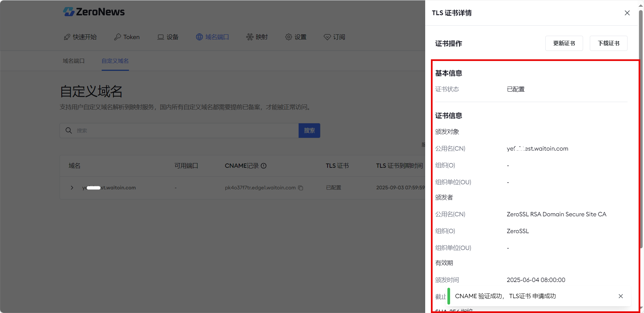Go to the 映射 section
The image size is (644, 313).
(x=257, y=37)
